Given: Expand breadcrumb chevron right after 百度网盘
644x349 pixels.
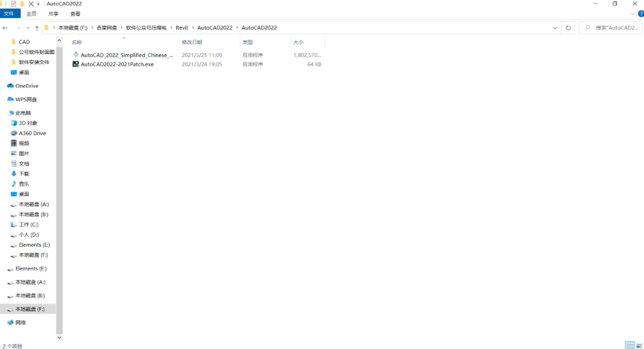Looking at the screenshot, I should (121, 28).
